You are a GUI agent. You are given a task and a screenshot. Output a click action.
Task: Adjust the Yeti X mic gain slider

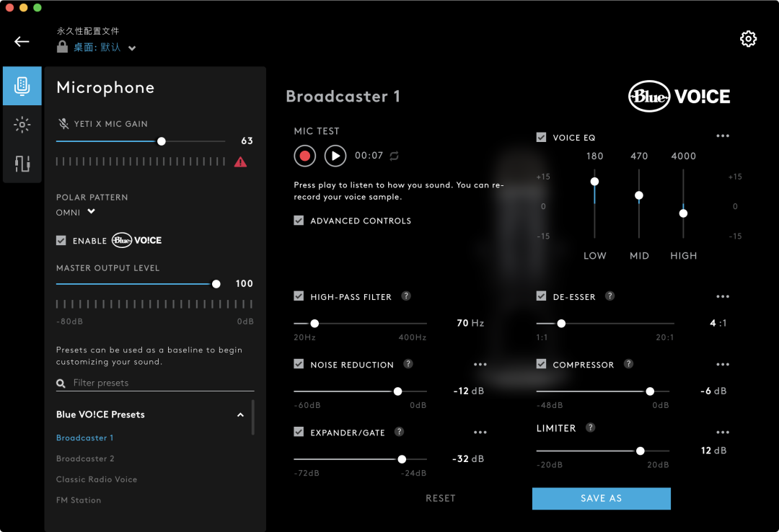click(x=141, y=141)
